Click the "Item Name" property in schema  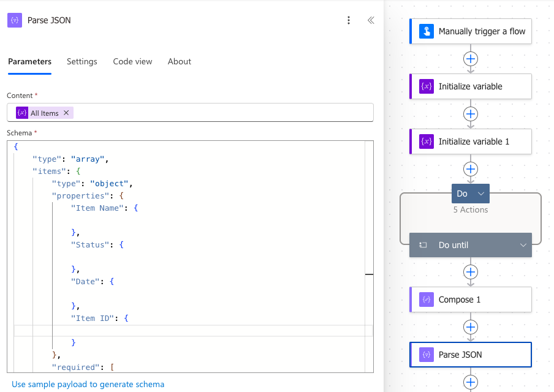(97, 208)
